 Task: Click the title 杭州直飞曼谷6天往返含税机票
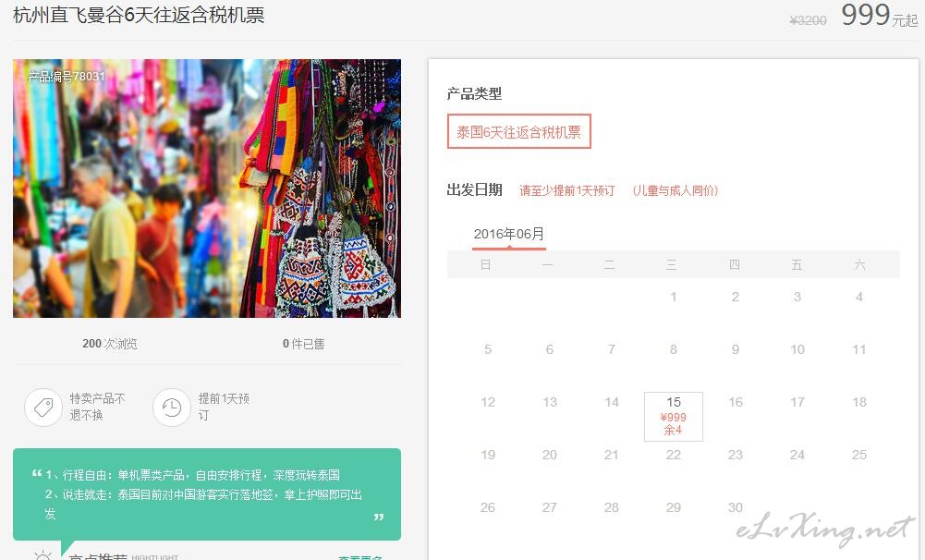139,15
